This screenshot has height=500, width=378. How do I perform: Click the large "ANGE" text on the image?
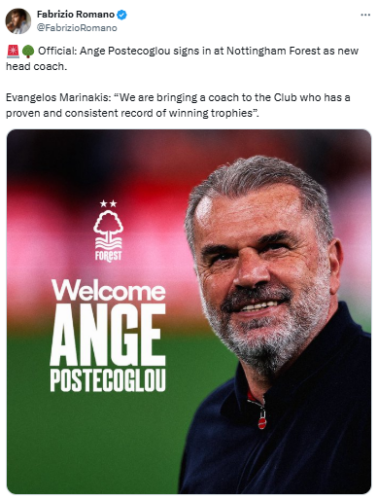coord(108,334)
